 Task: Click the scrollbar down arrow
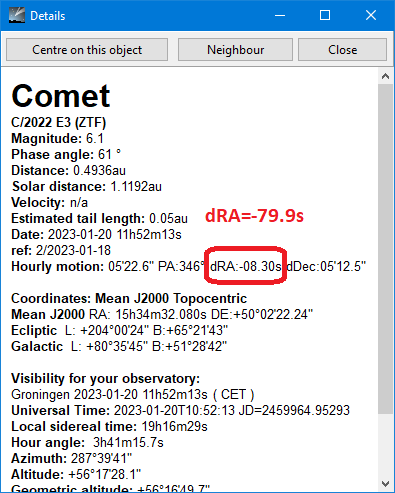pos(385,484)
